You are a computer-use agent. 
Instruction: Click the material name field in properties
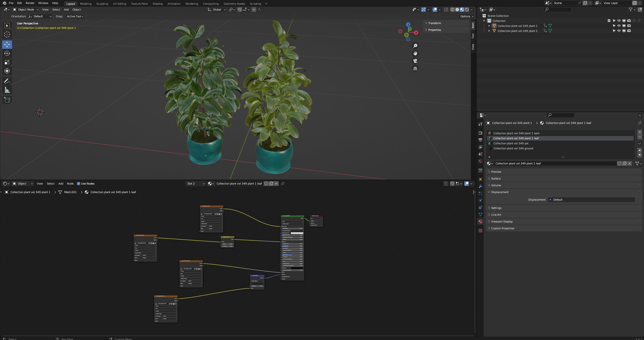coord(555,163)
